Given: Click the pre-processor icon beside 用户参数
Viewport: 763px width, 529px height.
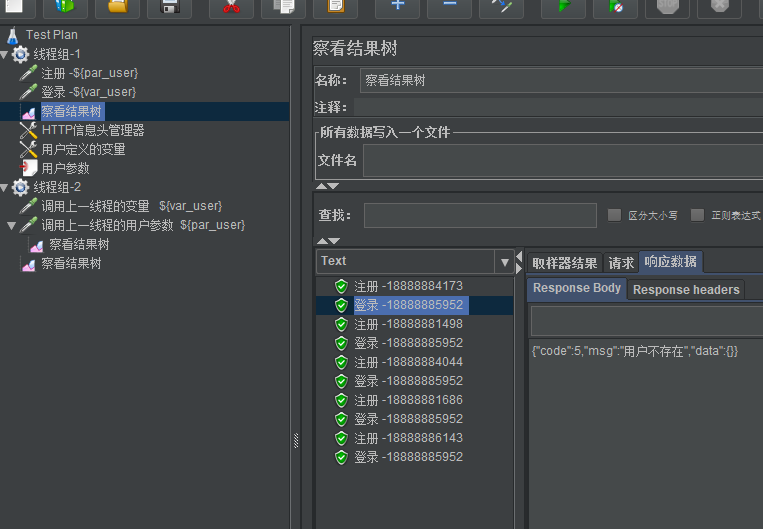Looking at the screenshot, I should click(28, 168).
